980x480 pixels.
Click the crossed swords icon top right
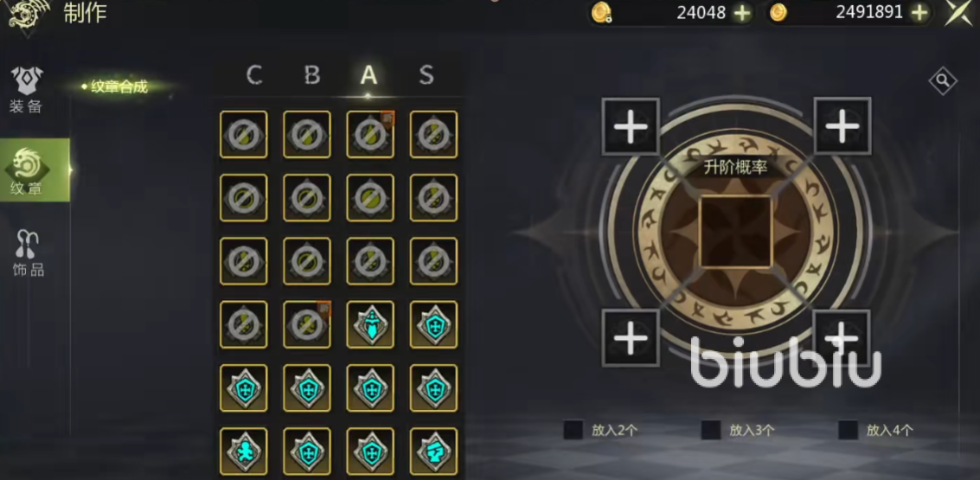(x=959, y=12)
